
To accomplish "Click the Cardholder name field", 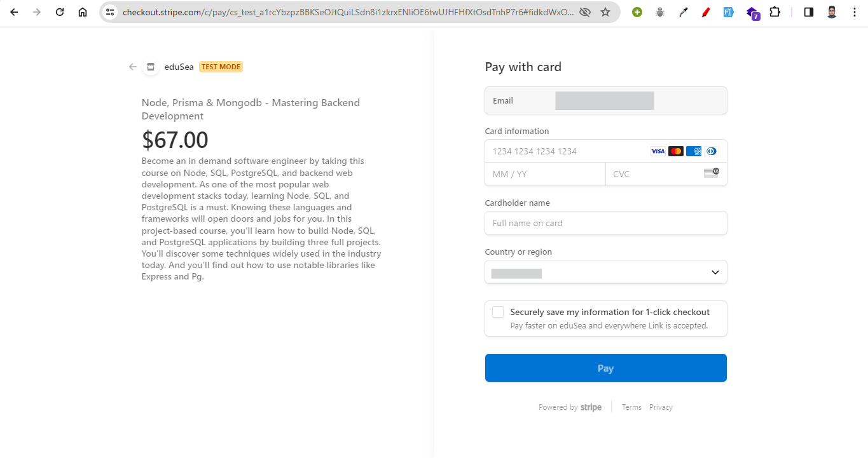I will tap(605, 223).
